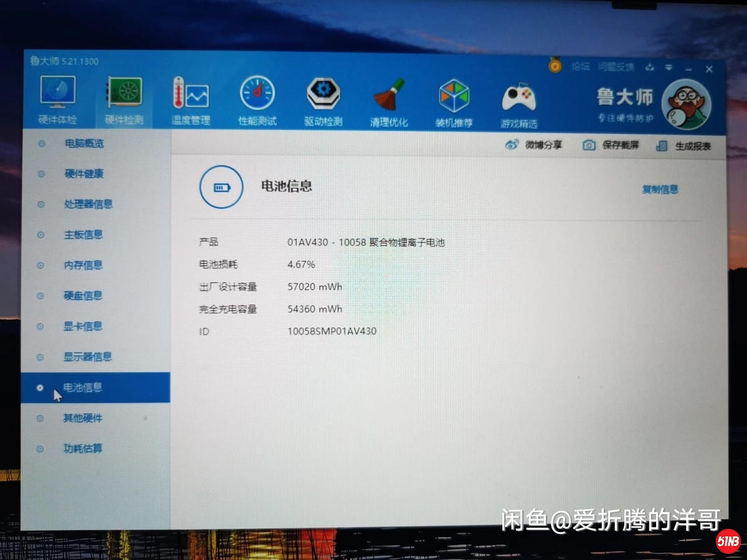
Task: Click the gold medal icon in title bar
Action: (555, 65)
